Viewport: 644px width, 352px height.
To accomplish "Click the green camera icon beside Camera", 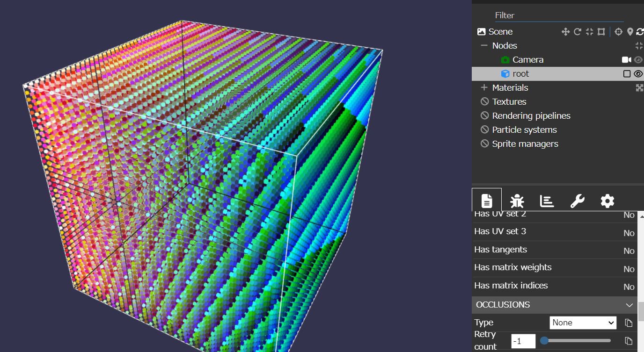I will pos(505,60).
